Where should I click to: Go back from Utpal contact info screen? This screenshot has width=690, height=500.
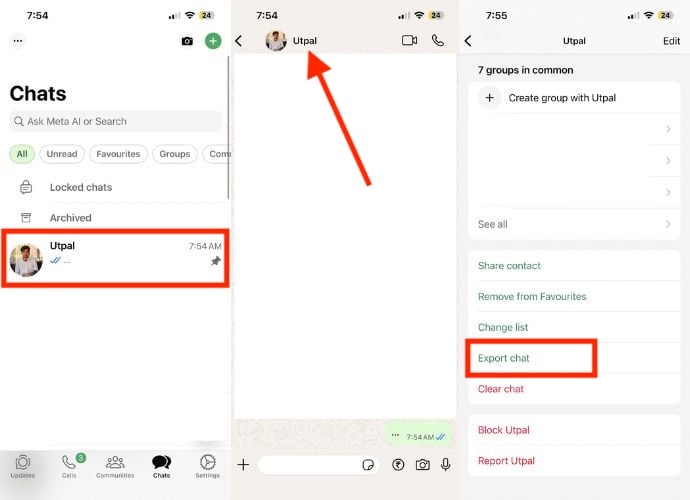[468, 41]
